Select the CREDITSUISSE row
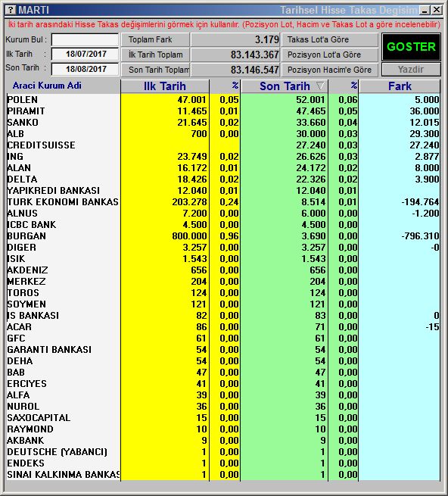The width and height of the screenshot is (448, 496). tap(223, 145)
